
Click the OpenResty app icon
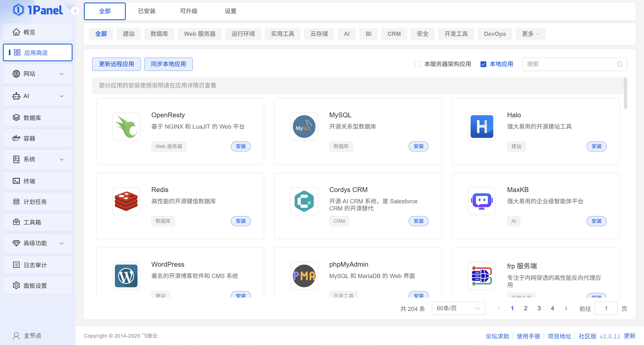tap(126, 126)
